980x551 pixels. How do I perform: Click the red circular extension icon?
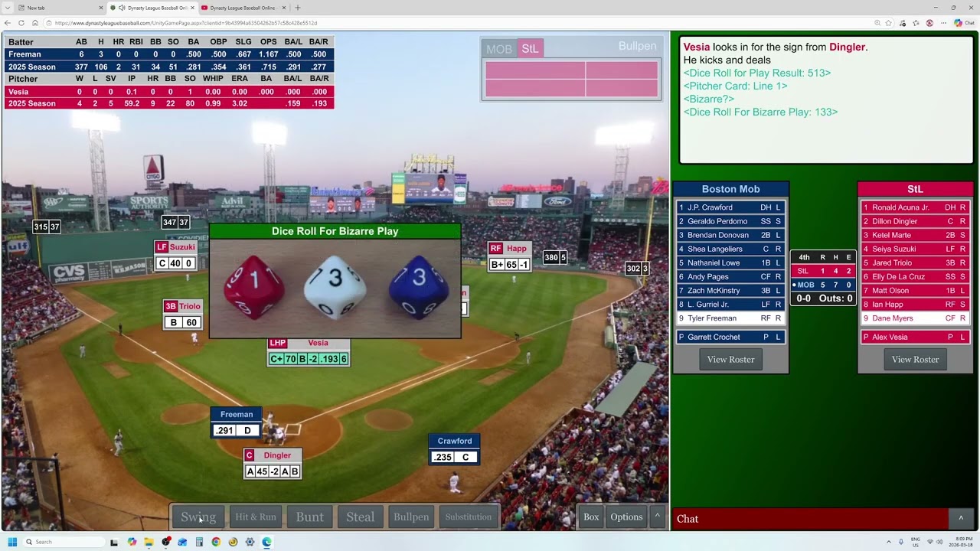[x=929, y=23]
